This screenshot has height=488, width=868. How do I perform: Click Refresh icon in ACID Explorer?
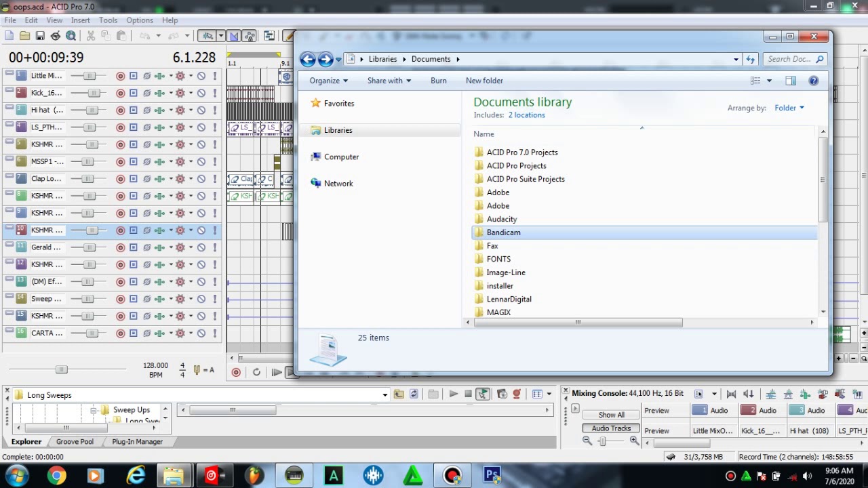coord(414,394)
